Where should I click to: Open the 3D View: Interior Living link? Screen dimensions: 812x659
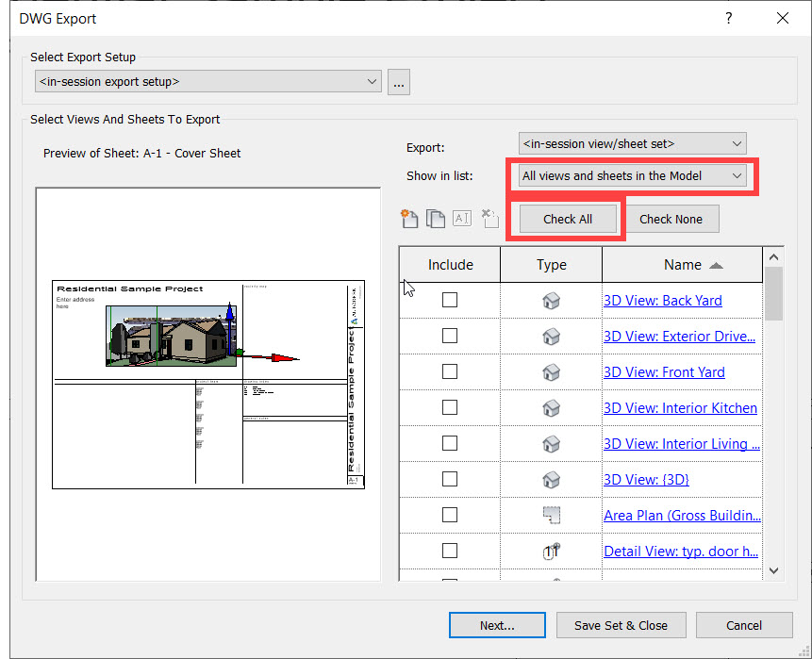click(682, 444)
